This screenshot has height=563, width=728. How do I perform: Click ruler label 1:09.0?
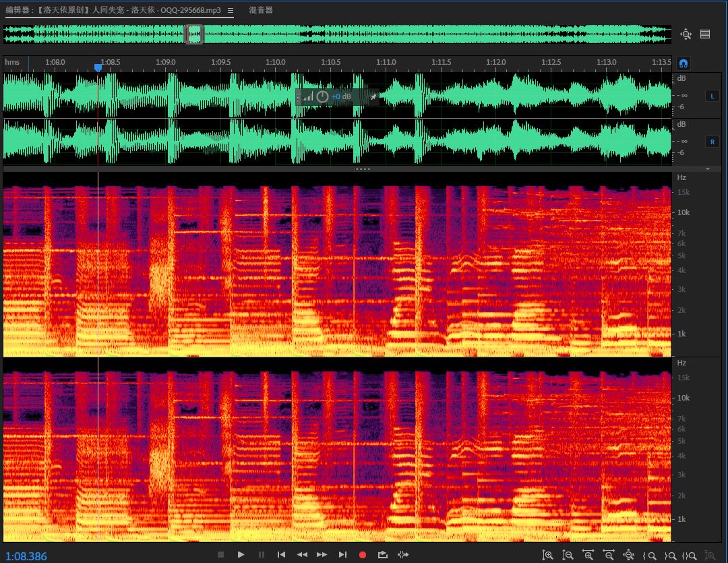166,62
